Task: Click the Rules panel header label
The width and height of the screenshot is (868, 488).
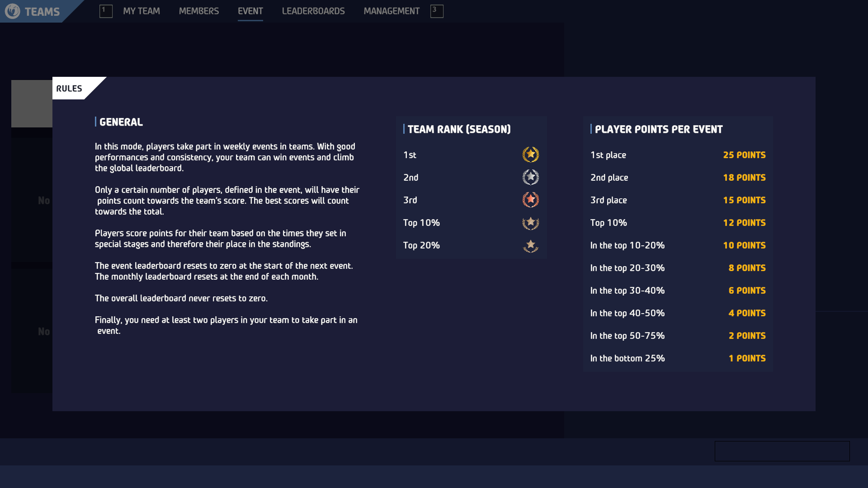Action: click(69, 89)
